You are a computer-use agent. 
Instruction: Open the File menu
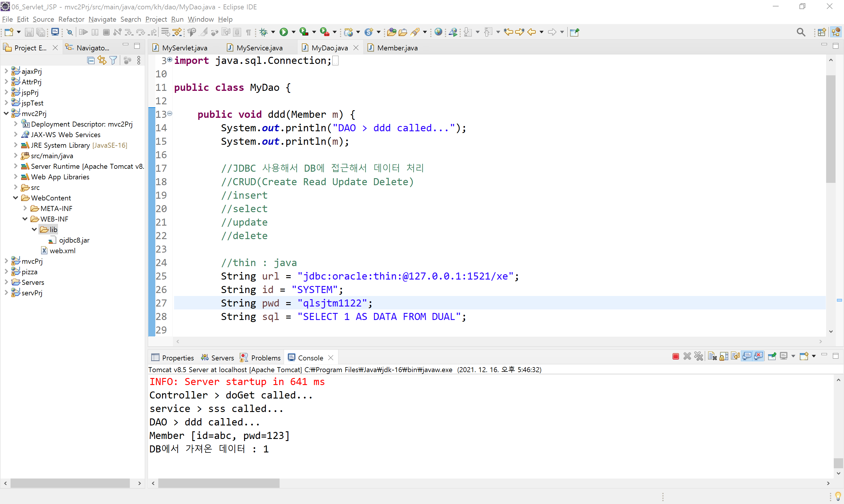tap(7, 19)
